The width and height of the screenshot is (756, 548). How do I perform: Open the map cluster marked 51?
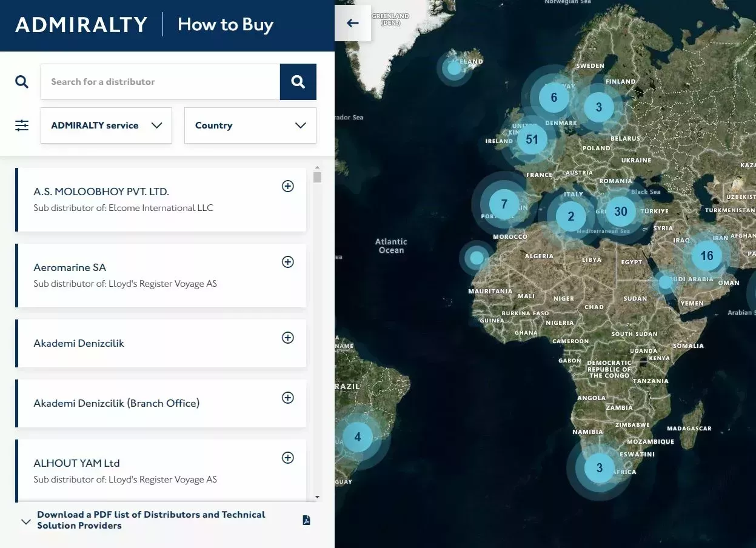(x=532, y=139)
